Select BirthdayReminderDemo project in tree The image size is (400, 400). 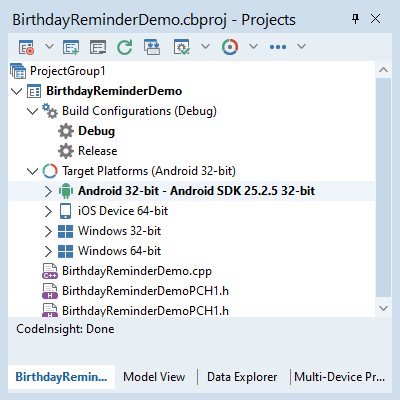[114, 91]
